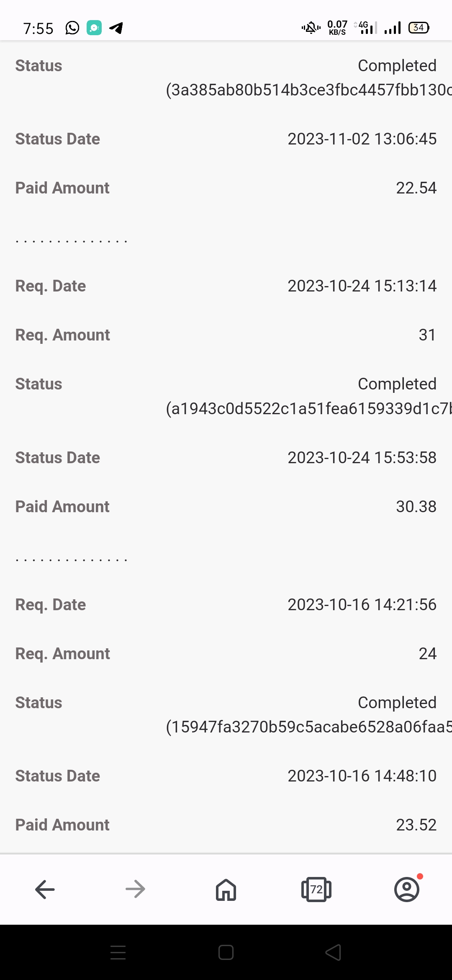Image resolution: width=452 pixels, height=980 pixels.
Task: Tap the browser forward arrow
Action: click(x=135, y=889)
